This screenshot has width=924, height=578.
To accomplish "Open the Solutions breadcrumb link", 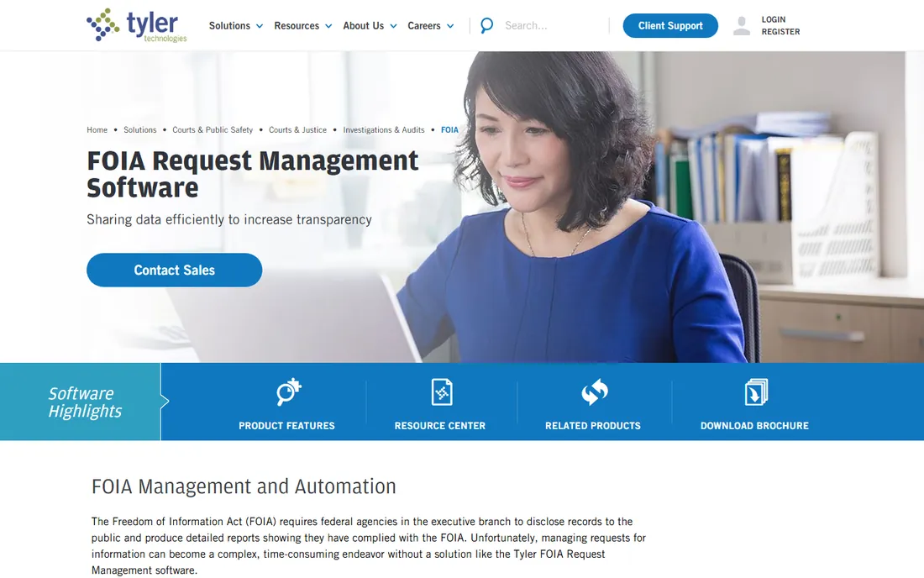I will click(139, 129).
